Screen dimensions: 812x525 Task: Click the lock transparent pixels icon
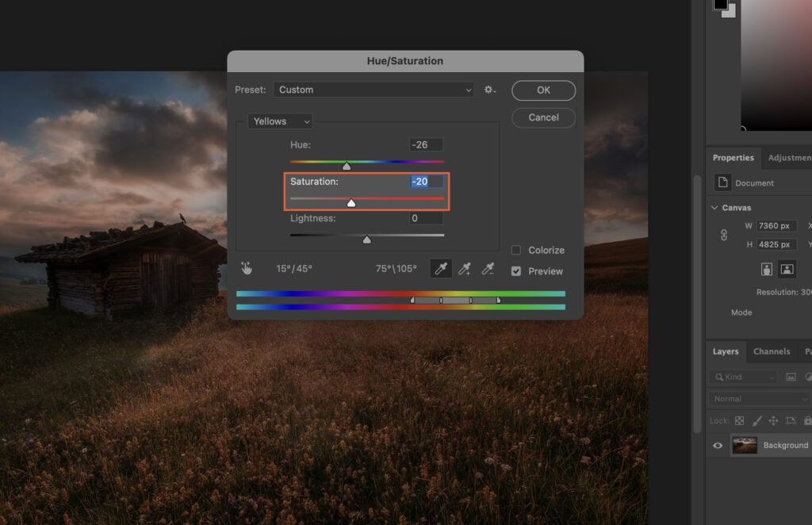point(738,420)
